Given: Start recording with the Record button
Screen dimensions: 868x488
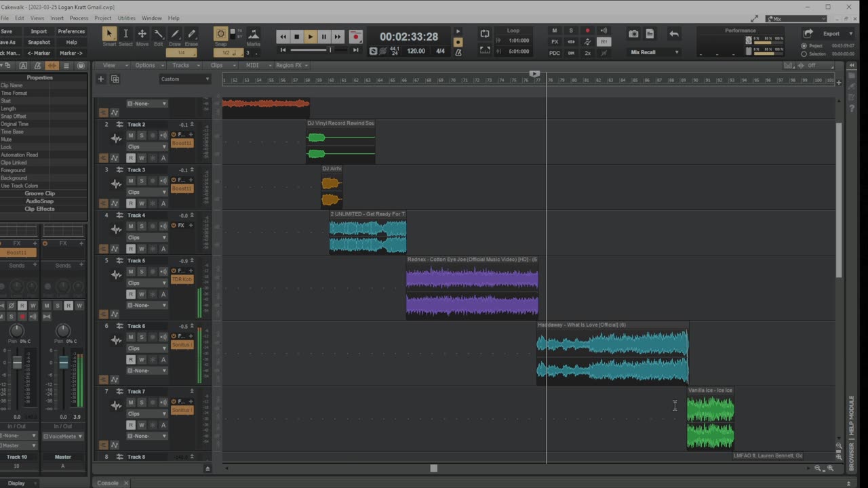Looking at the screenshot, I should [355, 37].
